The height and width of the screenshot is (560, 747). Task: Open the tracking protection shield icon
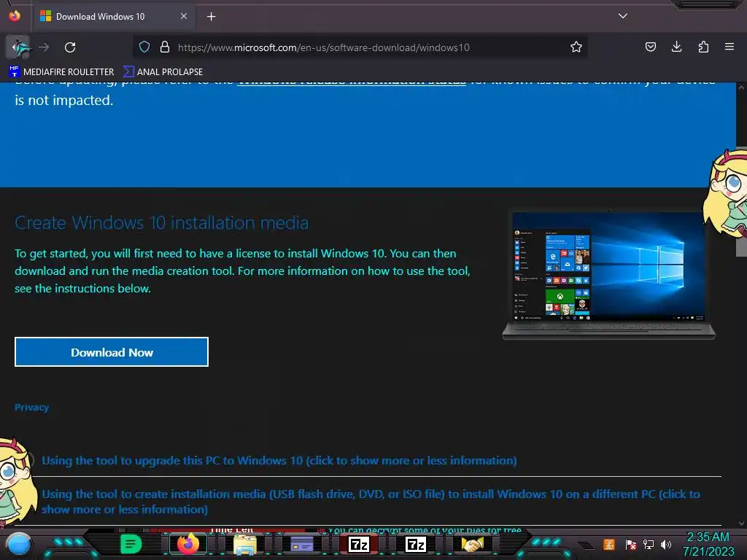(144, 47)
